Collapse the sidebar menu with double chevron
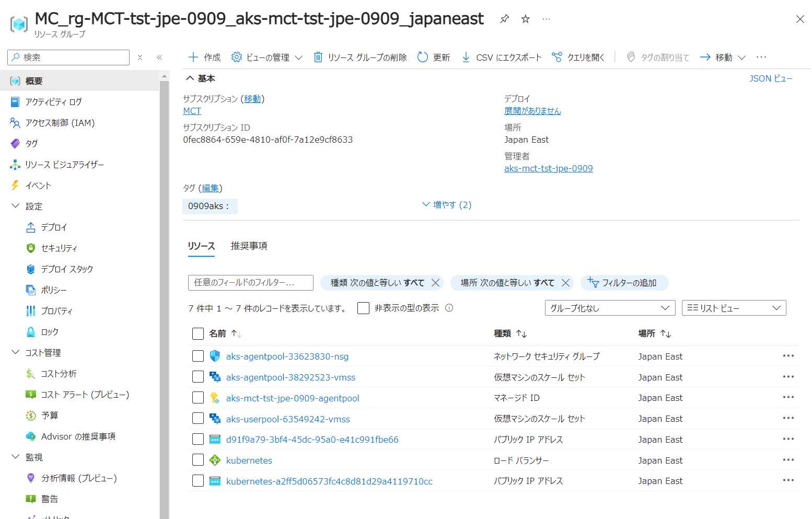The height and width of the screenshot is (519, 812). (x=159, y=57)
